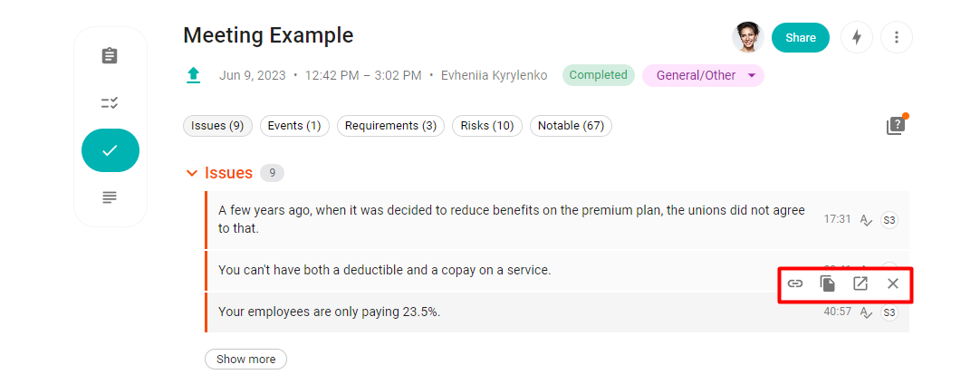Click the lightning bolt actions icon
The image size is (980, 384).
(857, 37)
